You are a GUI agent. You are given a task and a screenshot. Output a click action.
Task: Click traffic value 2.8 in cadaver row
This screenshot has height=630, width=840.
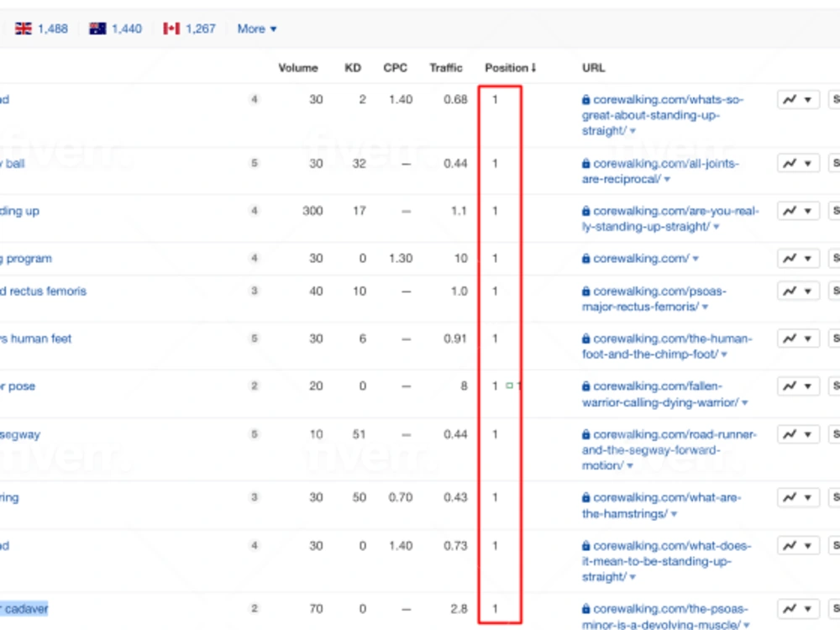pos(459,609)
